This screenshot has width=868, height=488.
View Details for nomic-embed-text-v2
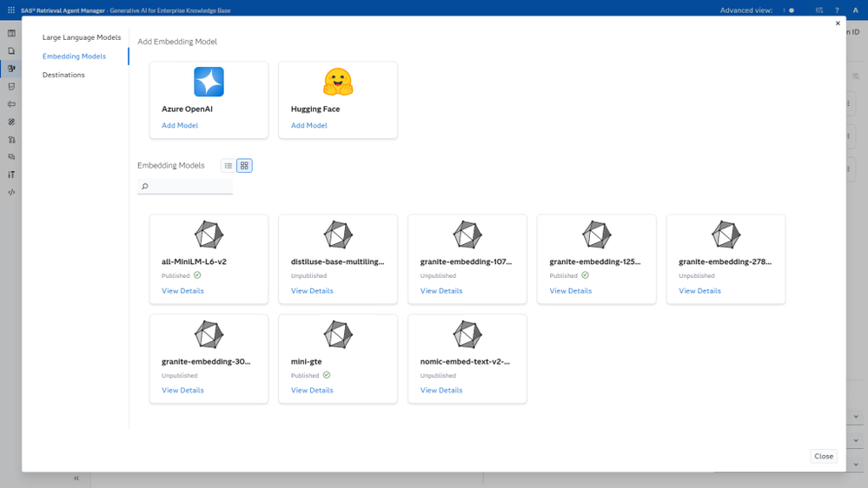pos(441,390)
